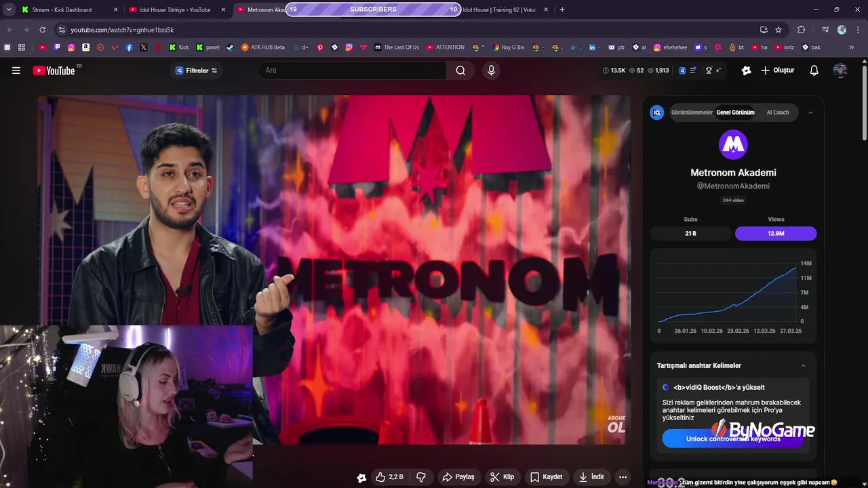Download video with İndir button
The width and height of the screenshot is (868, 488).
pyautogui.click(x=591, y=477)
